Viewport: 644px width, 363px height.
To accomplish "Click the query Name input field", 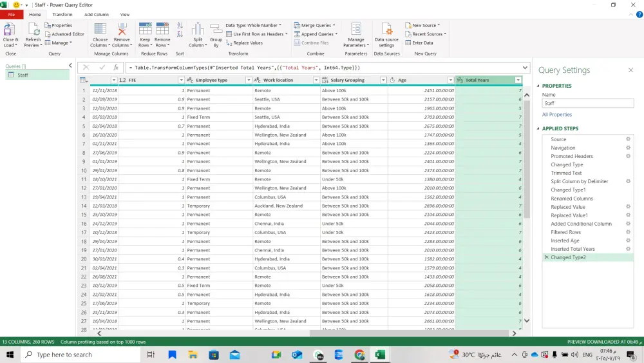I will pos(588,103).
